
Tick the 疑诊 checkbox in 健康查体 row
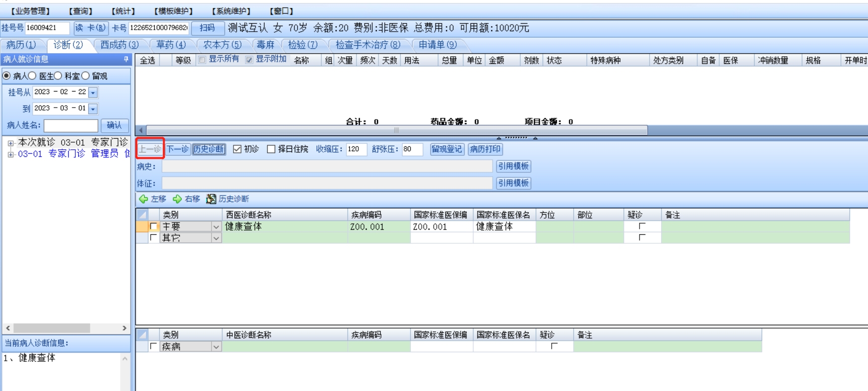click(642, 227)
